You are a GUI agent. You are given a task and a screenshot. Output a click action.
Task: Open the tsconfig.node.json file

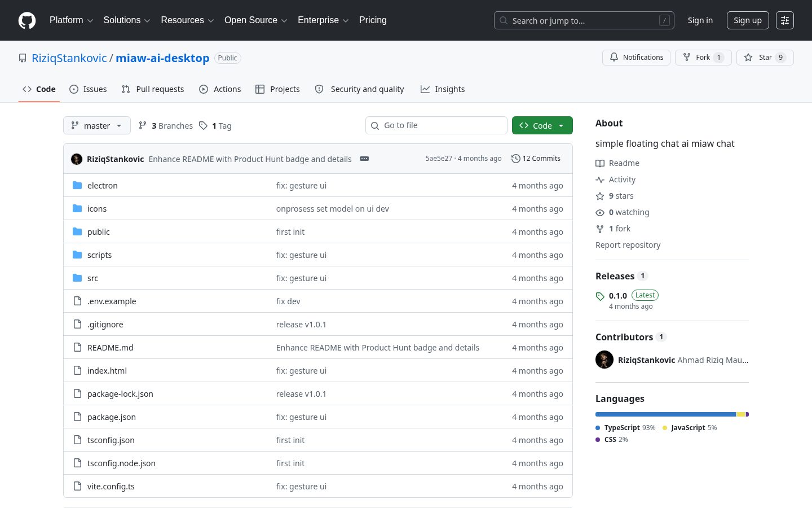point(121,463)
